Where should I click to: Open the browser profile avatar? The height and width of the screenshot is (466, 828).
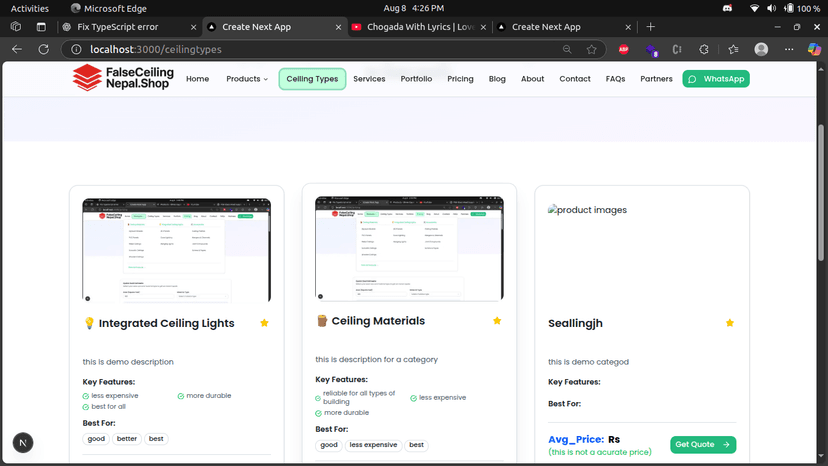tap(761, 49)
